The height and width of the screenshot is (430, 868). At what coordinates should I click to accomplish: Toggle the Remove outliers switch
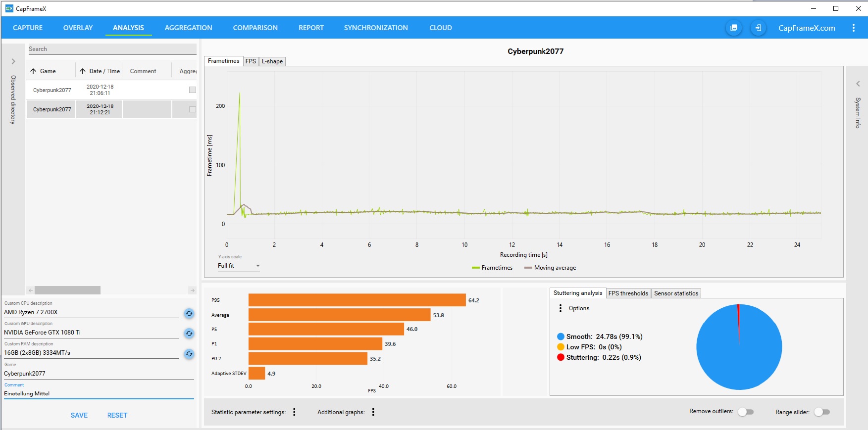click(746, 412)
